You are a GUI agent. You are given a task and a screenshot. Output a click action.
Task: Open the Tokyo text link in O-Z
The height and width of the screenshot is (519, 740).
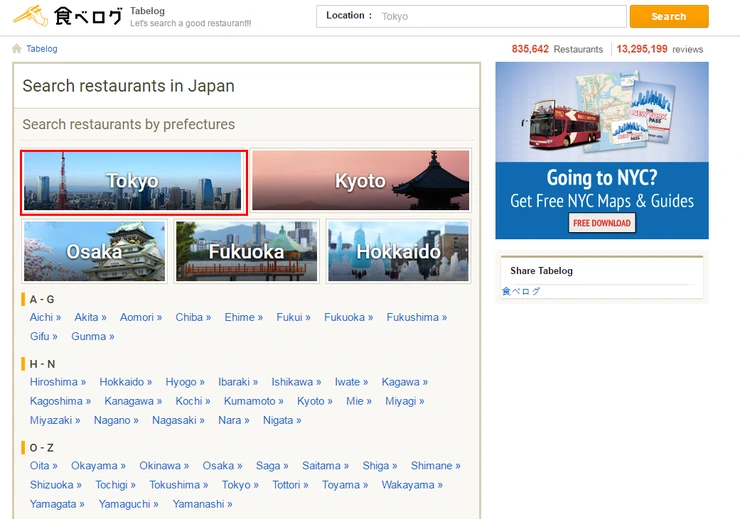click(x=240, y=485)
